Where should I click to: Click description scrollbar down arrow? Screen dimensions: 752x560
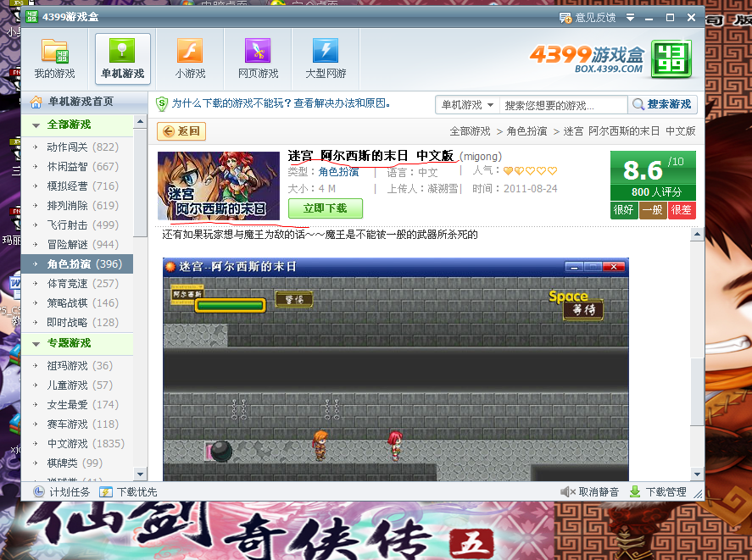(697, 474)
